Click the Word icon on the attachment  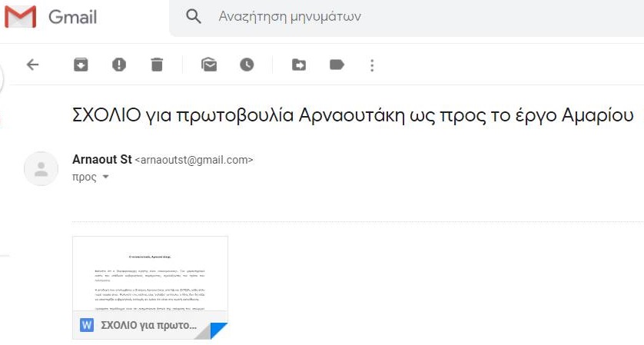87,325
